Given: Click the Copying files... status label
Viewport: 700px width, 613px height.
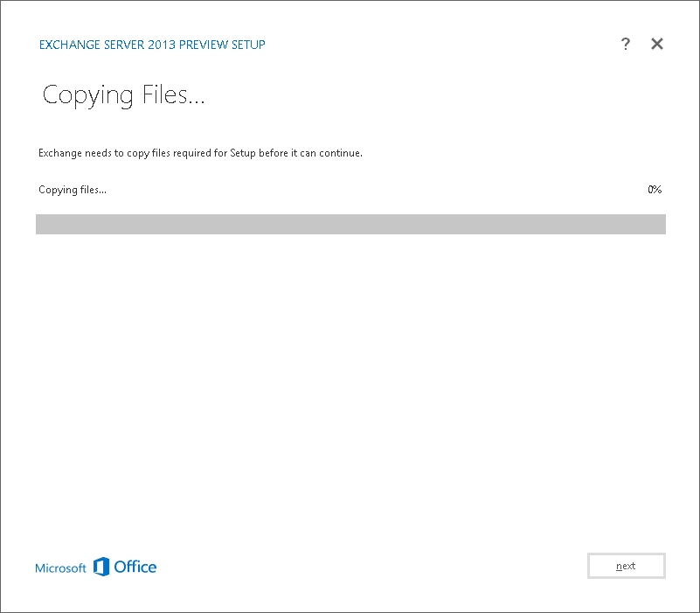Looking at the screenshot, I should click(x=72, y=189).
